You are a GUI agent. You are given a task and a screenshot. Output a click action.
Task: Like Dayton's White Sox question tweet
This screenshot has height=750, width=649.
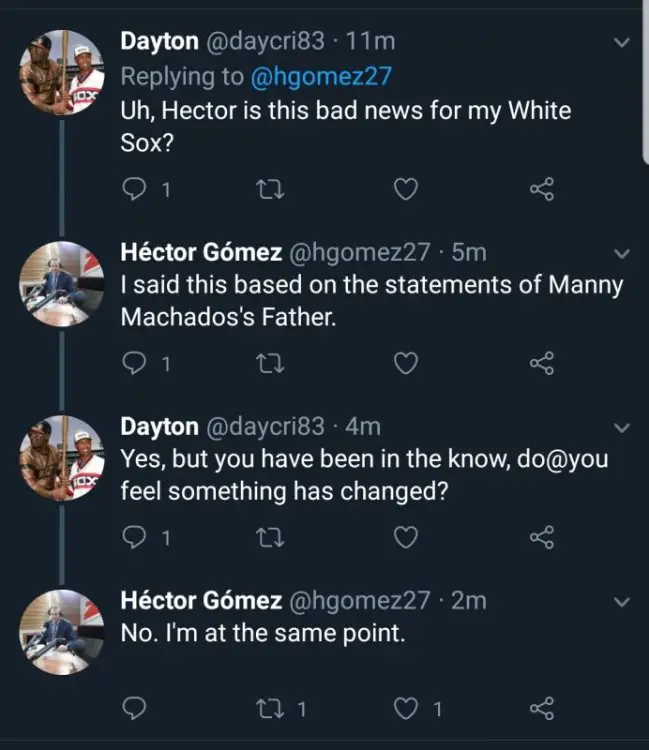405,190
